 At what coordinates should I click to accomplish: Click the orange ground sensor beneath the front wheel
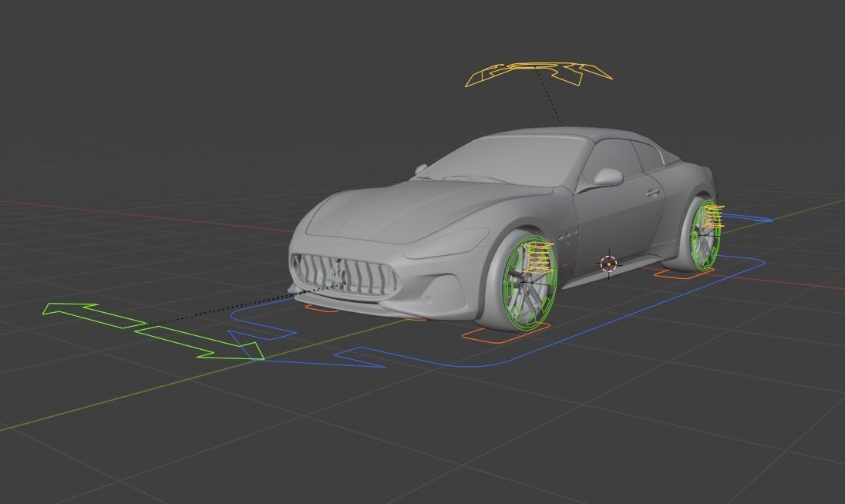tap(506, 334)
